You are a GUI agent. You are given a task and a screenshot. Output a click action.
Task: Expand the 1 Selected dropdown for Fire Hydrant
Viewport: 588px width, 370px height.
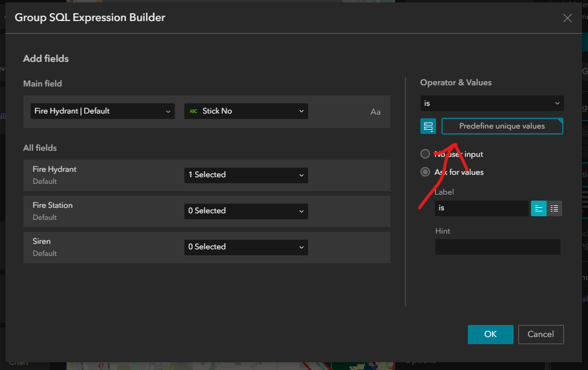[246, 175]
